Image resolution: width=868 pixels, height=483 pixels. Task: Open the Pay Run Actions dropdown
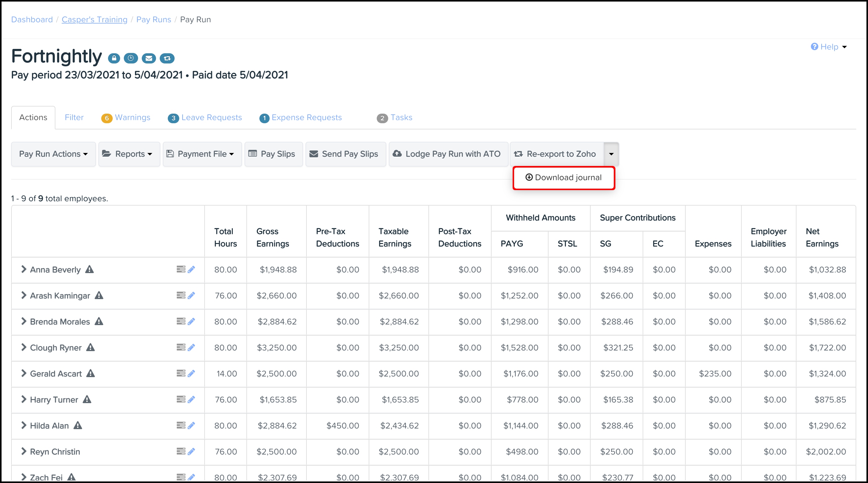tap(54, 154)
